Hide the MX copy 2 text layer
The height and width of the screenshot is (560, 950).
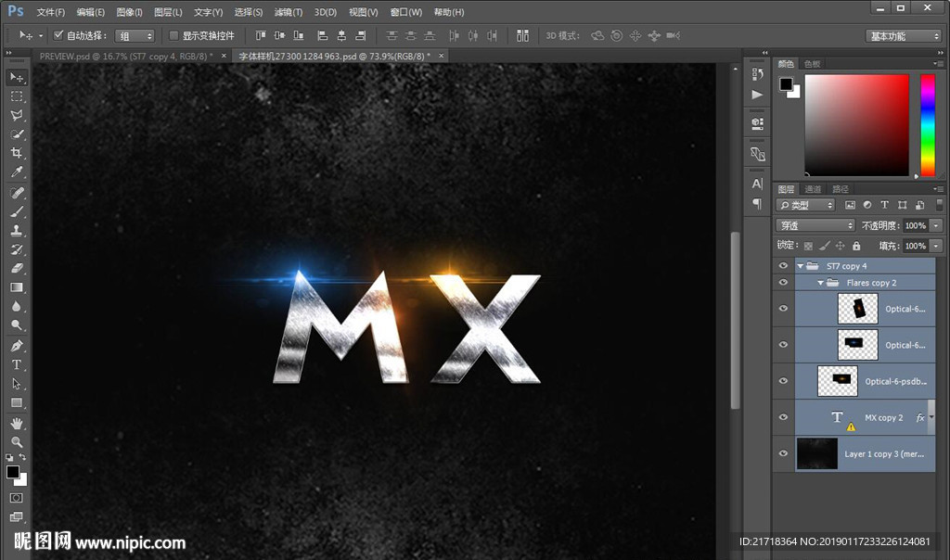tap(784, 417)
